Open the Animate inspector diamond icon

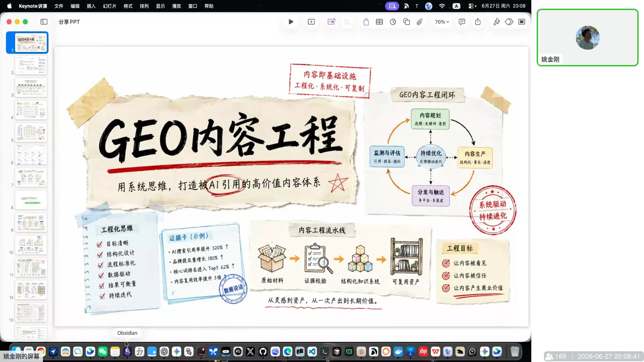509,22
